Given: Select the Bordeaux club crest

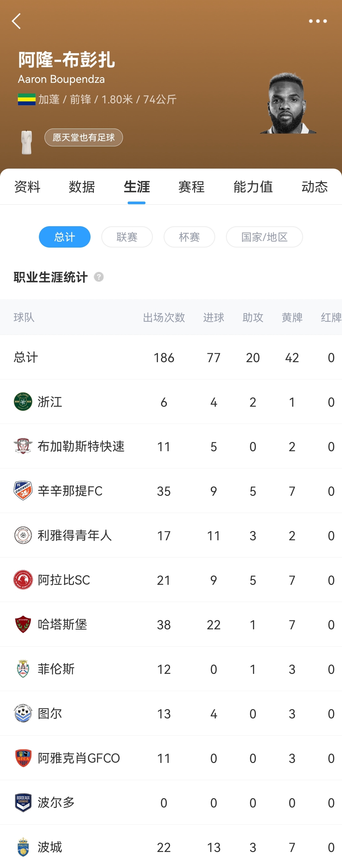Looking at the screenshot, I should (x=23, y=802).
